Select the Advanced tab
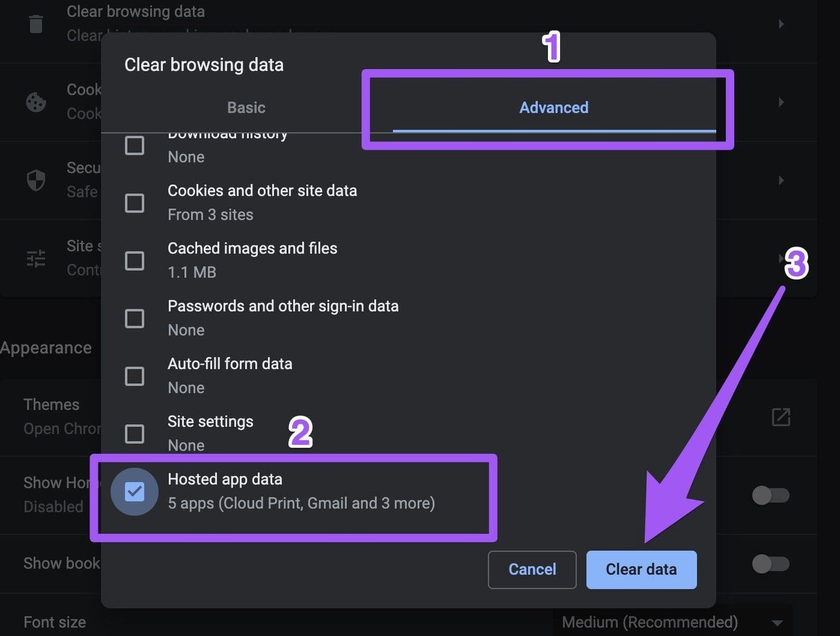Viewport: 840px width, 636px height. (x=554, y=107)
